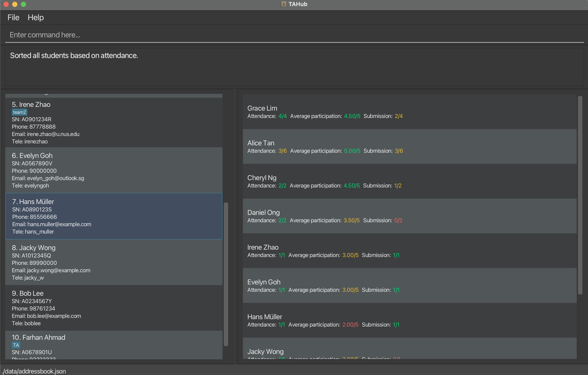Click the command input field
The image size is (588, 375).
point(293,35)
